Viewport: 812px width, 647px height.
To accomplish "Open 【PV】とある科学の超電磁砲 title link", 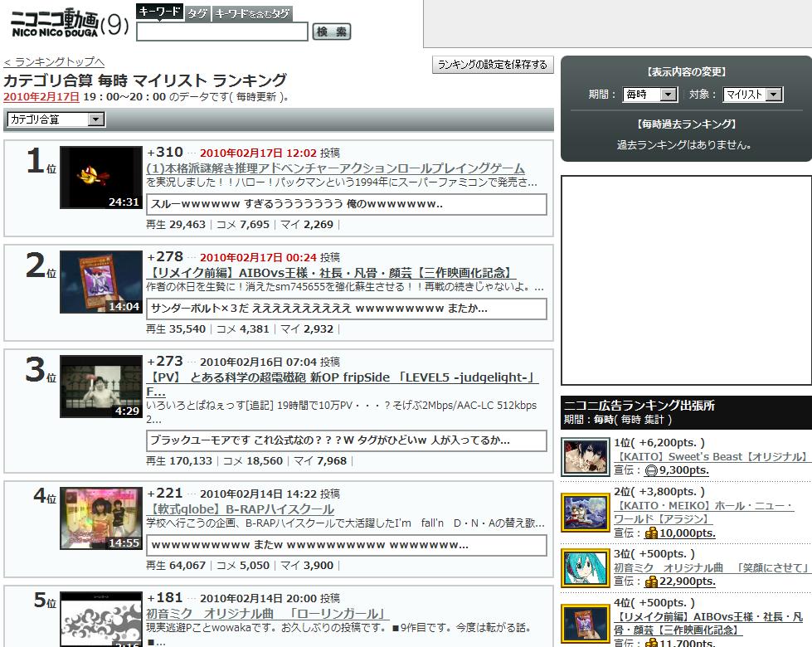I will 343,384.
